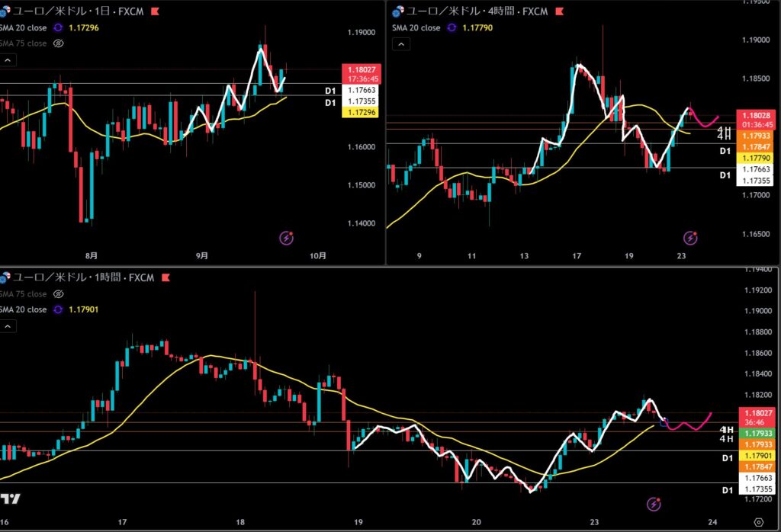Collapse the indicator legend on the 1-hour chart
The width and height of the screenshot is (781, 532).
[x=8, y=326]
